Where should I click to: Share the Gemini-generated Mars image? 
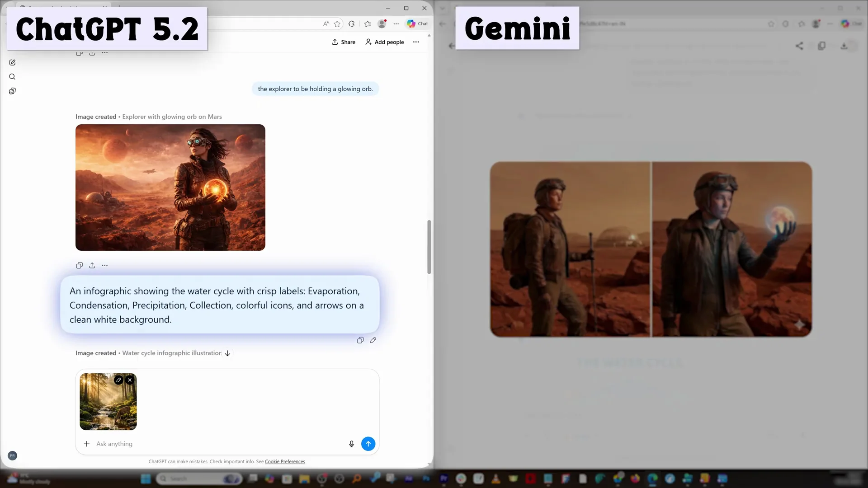point(799,46)
